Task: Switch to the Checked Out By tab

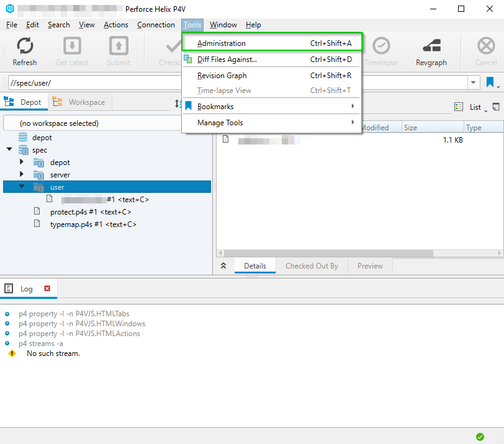Action: point(312,266)
